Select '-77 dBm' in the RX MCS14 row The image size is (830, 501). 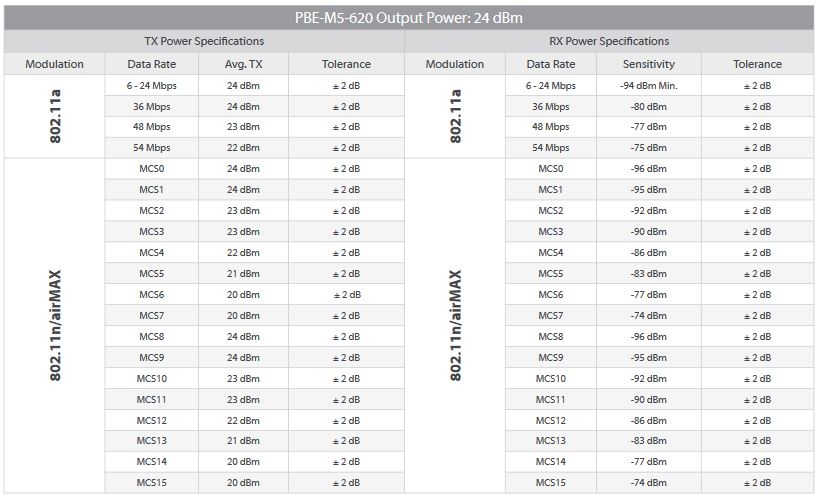(x=648, y=462)
